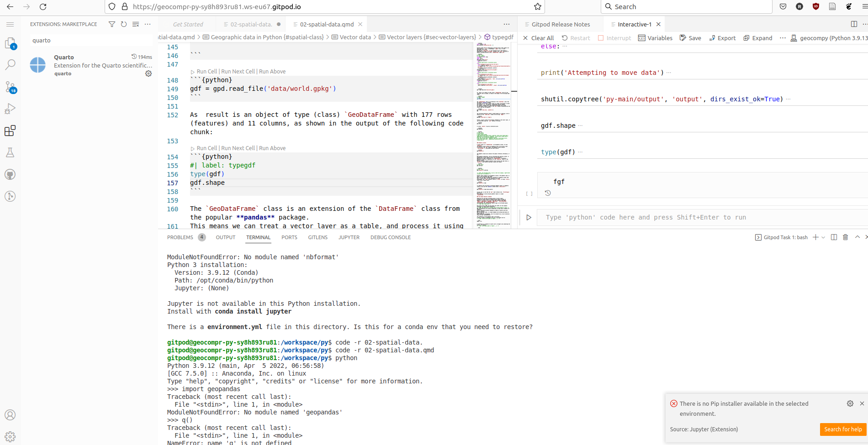
Task: Open the Testing view
Action: [10, 152]
